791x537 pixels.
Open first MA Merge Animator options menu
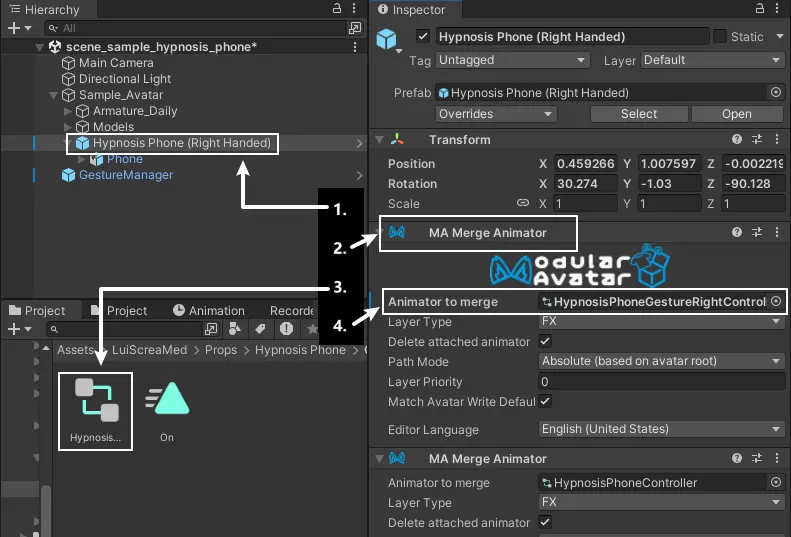[x=777, y=232]
